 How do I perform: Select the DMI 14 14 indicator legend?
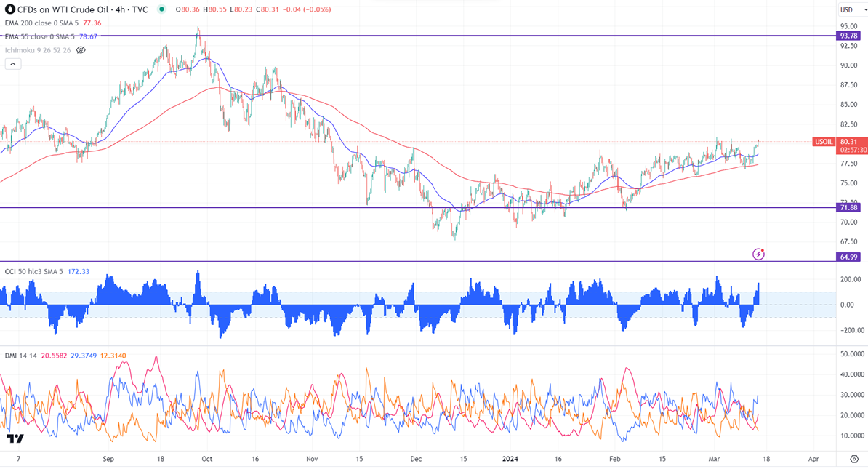(20, 356)
